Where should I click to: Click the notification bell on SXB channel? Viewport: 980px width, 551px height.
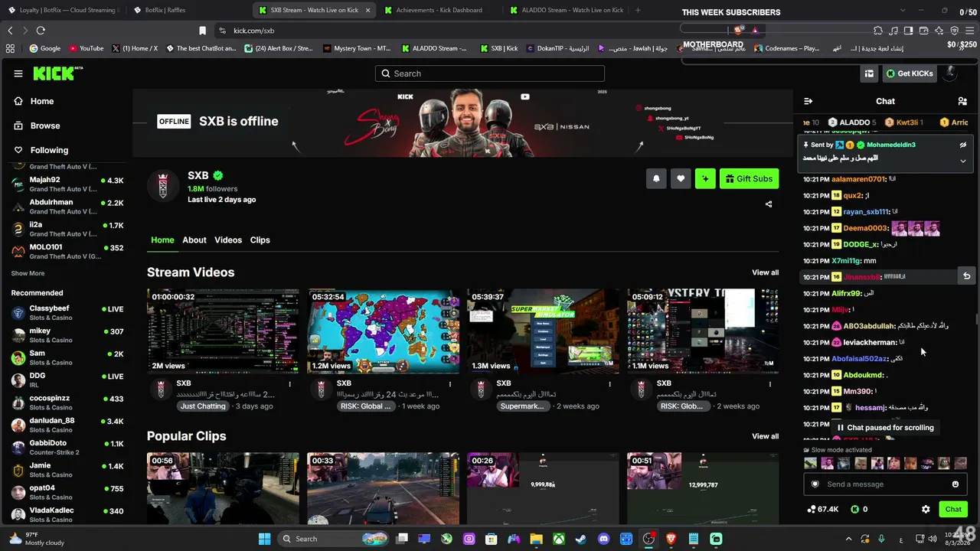(x=656, y=179)
